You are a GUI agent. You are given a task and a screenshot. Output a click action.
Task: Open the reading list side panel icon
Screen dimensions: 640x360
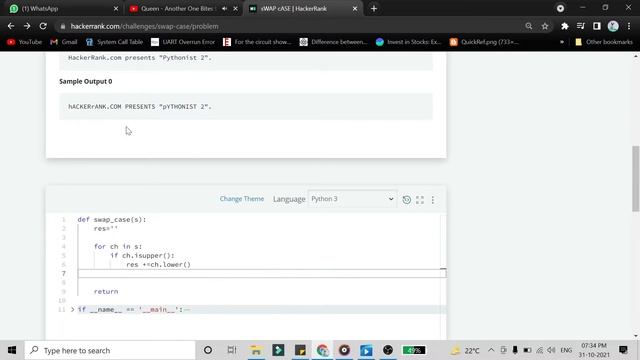596,26
